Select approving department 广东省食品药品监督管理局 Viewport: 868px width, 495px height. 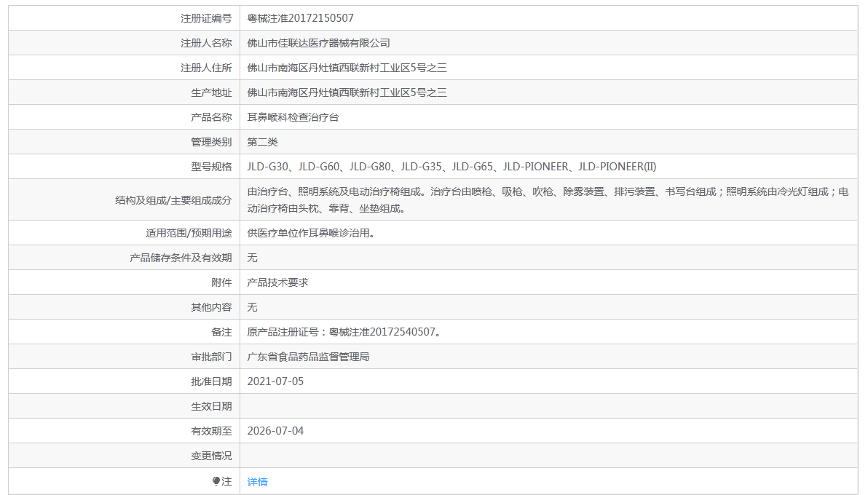click(x=308, y=357)
